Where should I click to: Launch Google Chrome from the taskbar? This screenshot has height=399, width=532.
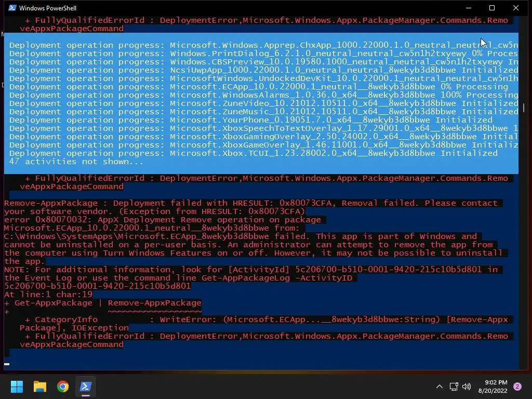click(x=63, y=387)
